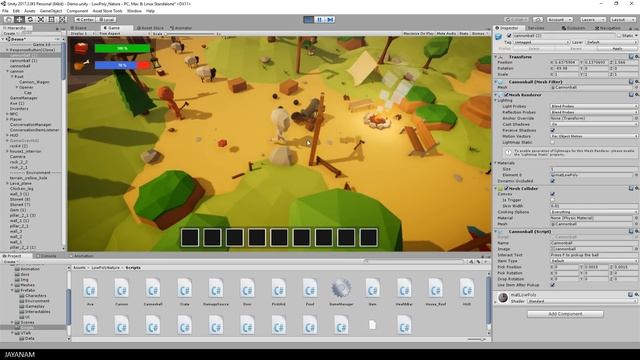Select the combined Transform tool
This screenshot has width=640, height=360.
62,19
